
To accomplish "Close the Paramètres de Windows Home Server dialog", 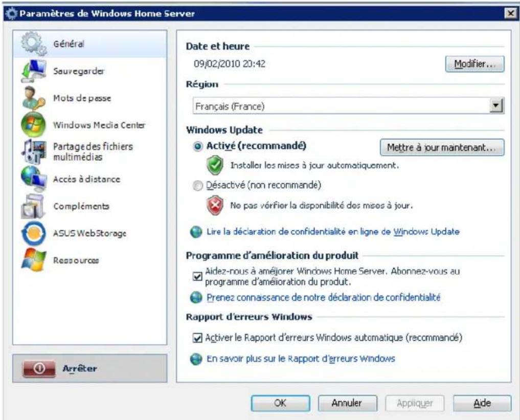I will pos(510,14).
